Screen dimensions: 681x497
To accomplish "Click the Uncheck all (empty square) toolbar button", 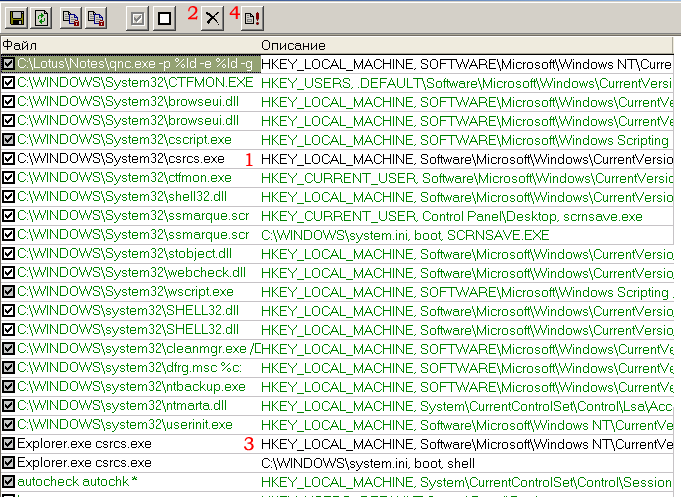I will tap(165, 18).
